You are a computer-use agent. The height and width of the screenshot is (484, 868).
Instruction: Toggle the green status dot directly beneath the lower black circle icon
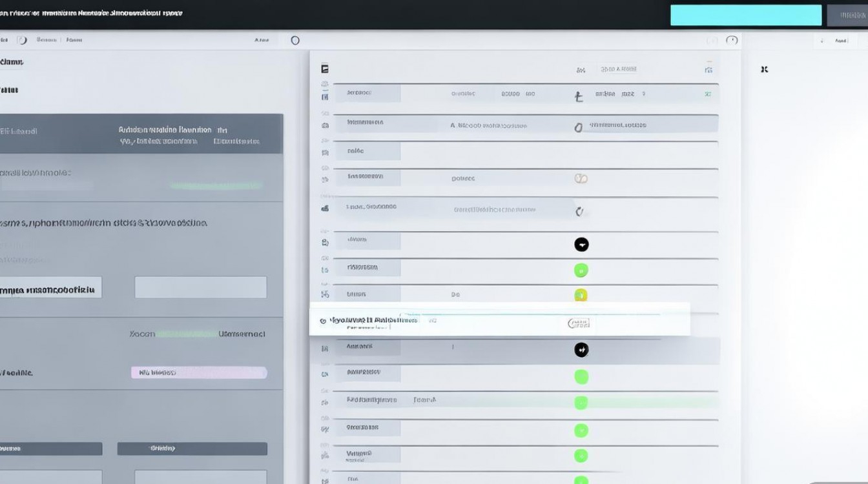[581, 377]
